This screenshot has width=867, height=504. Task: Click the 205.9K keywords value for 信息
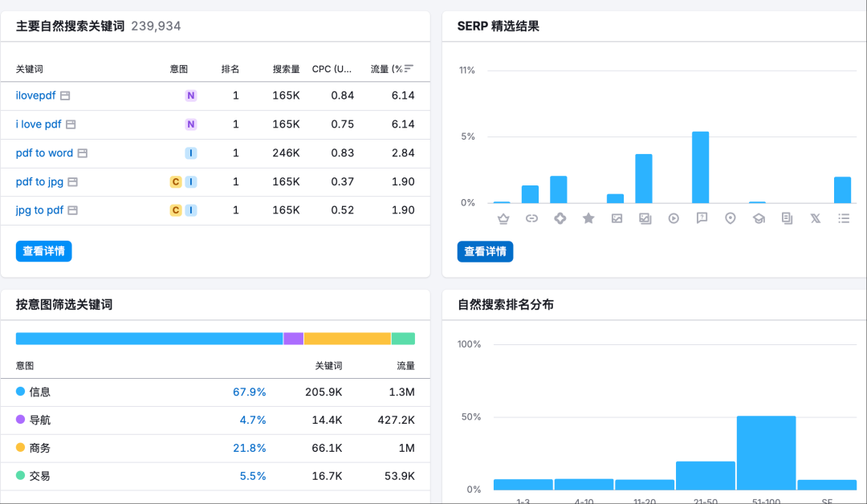pos(324,392)
